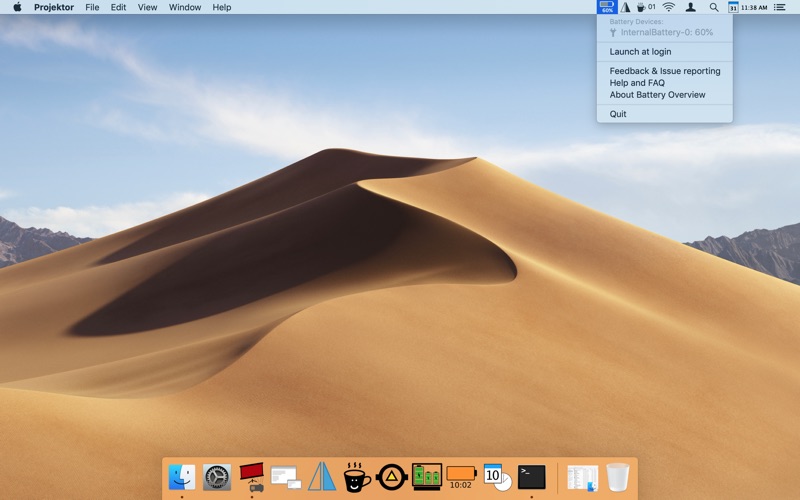This screenshot has height=500, width=800.
Task: Open the Wi-Fi status menu
Action: pos(668,7)
